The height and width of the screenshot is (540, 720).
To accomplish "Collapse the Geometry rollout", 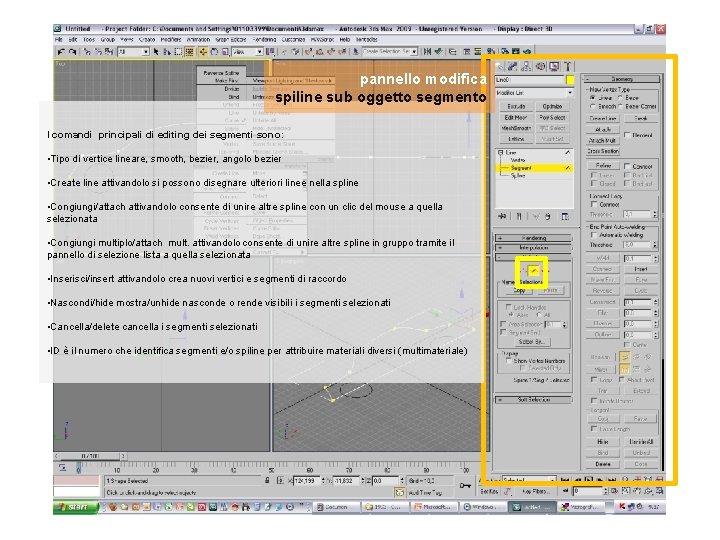I will [x=622, y=79].
